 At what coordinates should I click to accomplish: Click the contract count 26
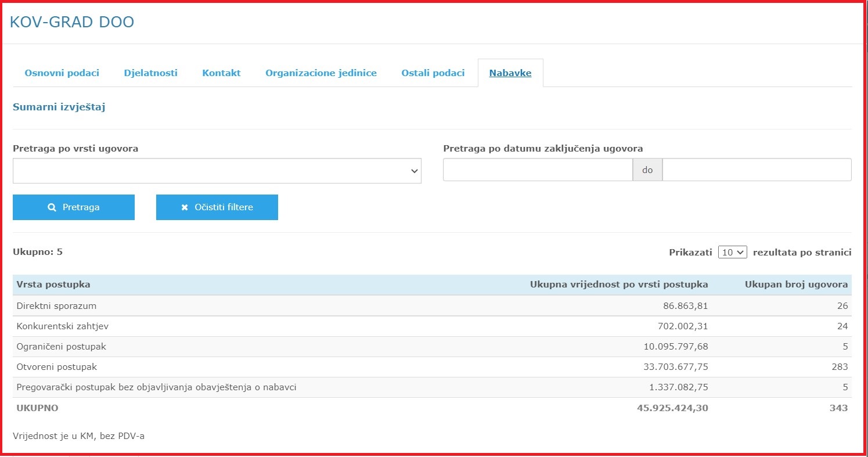842,306
